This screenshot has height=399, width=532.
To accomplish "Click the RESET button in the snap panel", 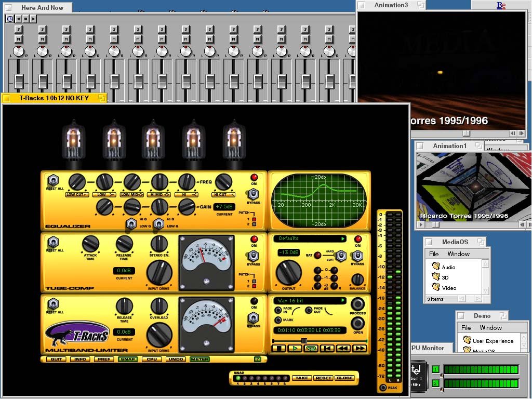I will pyautogui.click(x=323, y=378).
